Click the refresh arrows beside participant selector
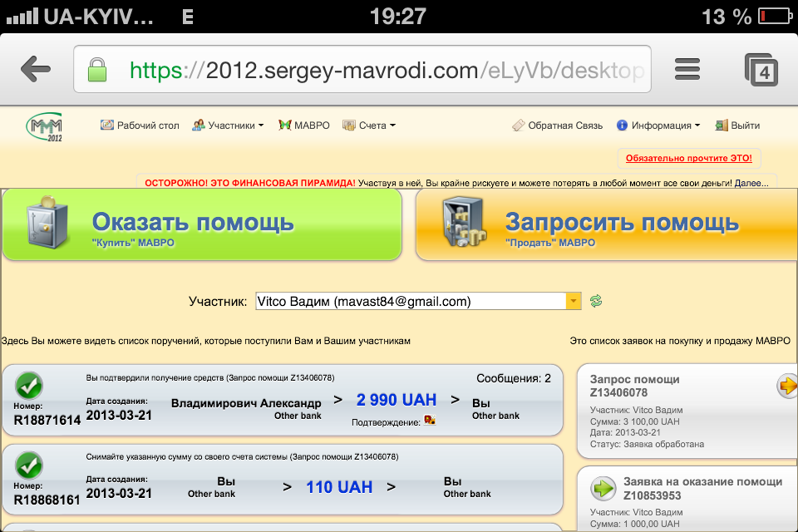This screenshot has width=798, height=532. click(596, 301)
